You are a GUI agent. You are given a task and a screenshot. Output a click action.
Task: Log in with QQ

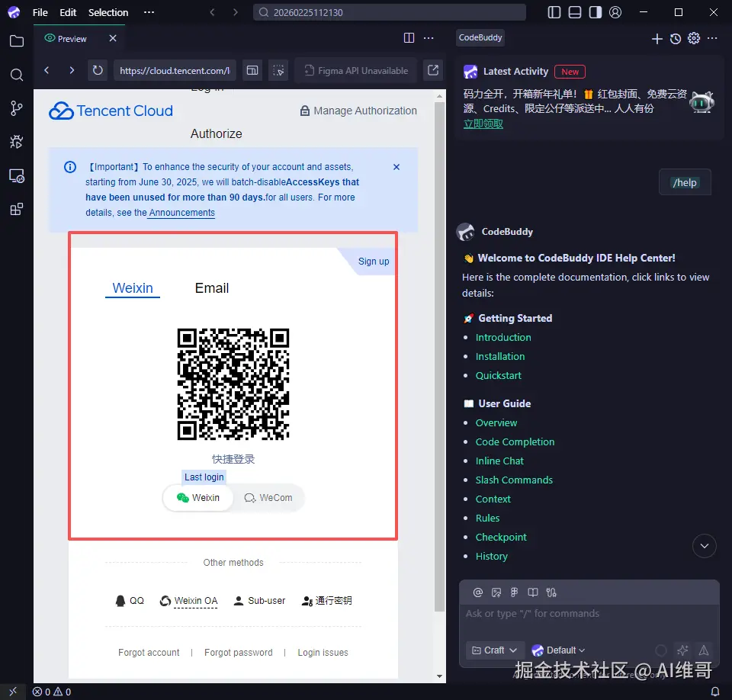[130, 601]
